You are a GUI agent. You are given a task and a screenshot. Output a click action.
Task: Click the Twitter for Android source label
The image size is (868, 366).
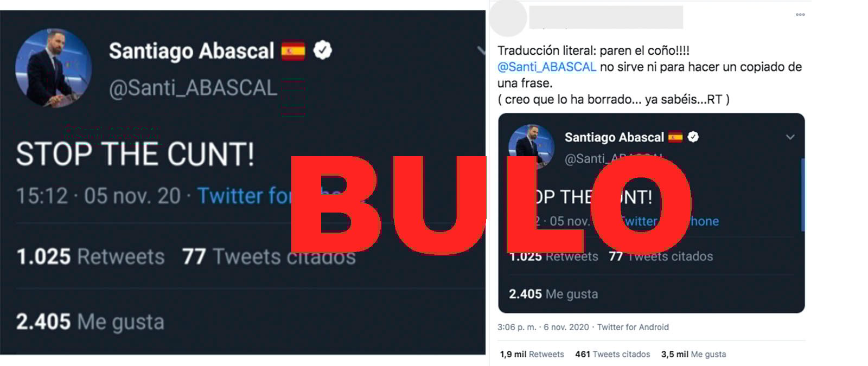(633, 327)
